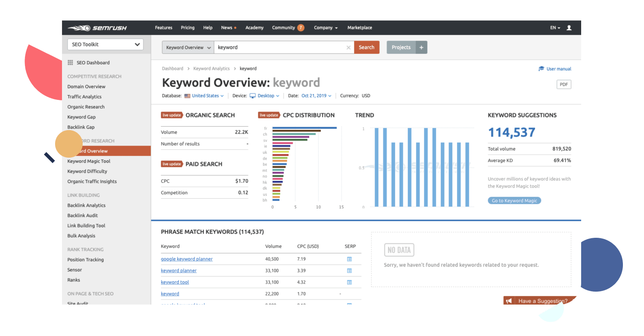Viewport: 644px width, 336px height.
Task: Click the 40,500 volume cell
Action: click(x=272, y=259)
